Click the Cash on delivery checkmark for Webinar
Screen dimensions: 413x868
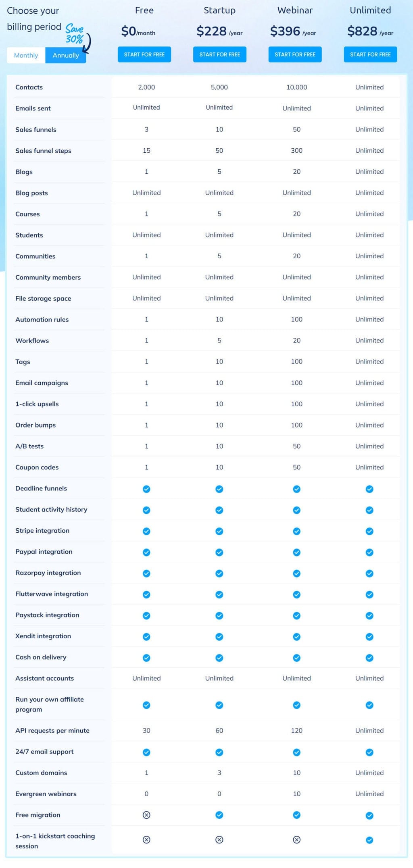tap(296, 658)
